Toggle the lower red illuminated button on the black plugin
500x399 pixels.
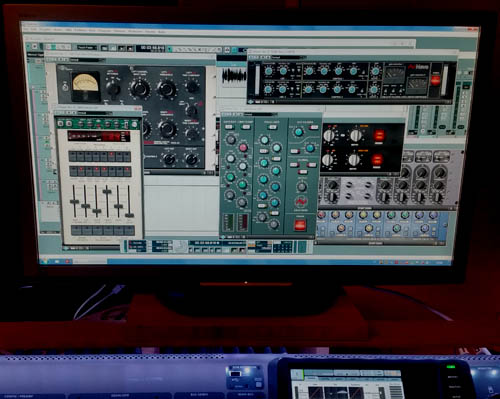tap(377, 160)
